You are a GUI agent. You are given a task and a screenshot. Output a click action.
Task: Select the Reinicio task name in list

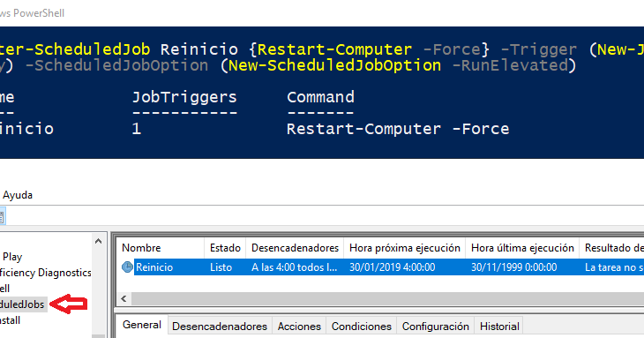pyautogui.click(x=154, y=267)
